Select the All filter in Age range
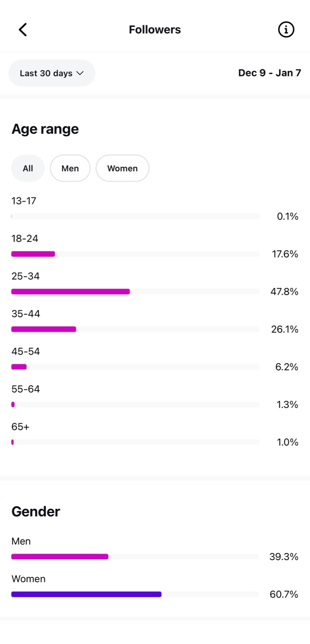This screenshot has width=310, height=644. coord(28,168)
